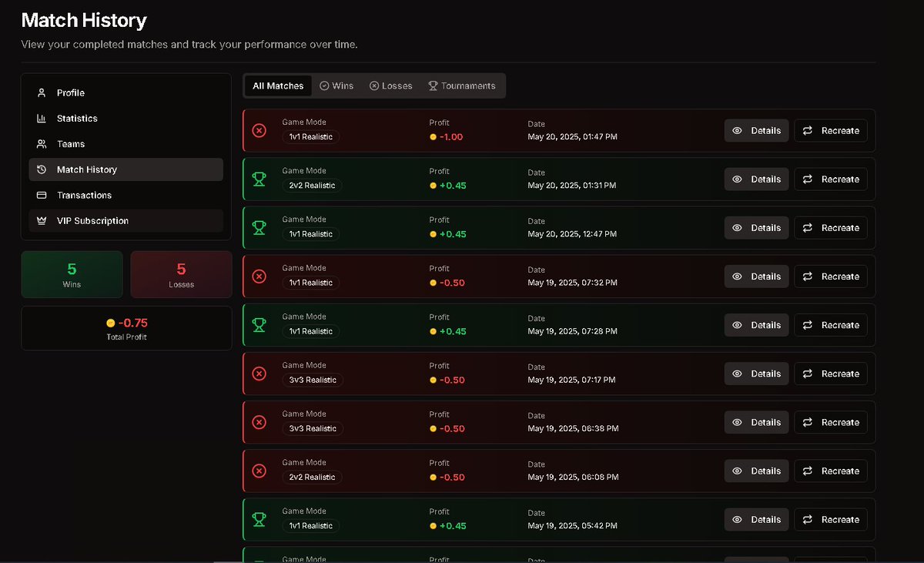The width and height of the screenshot is (924, 563).
Task: Click the 3v3 Realistic badge on 06:38 PM match
Action: point(312,428)
